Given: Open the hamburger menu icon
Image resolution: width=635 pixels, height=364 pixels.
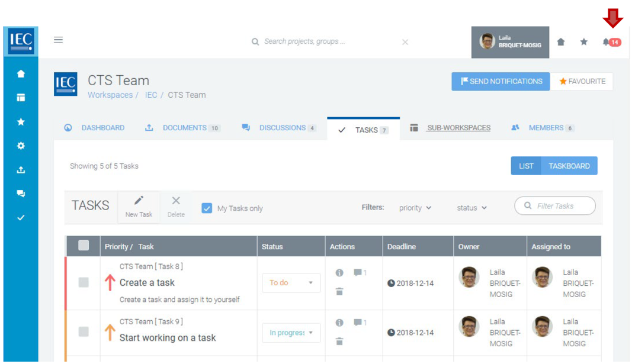Looking at the screenshot, I should [58, 40].
